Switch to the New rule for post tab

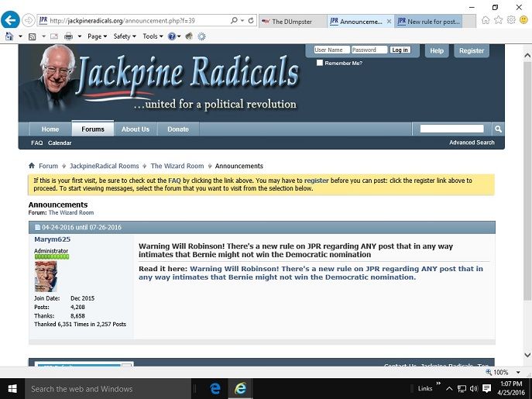point(428,22)
